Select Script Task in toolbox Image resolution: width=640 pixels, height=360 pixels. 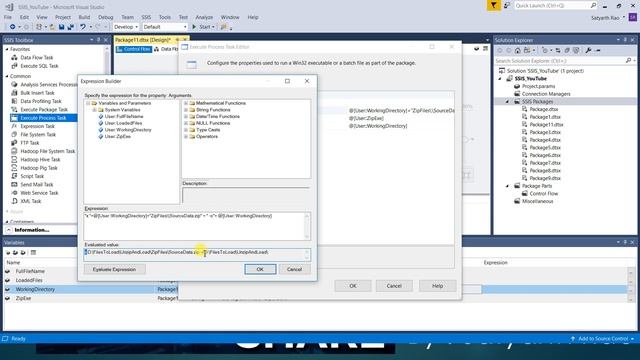point(32,176)
